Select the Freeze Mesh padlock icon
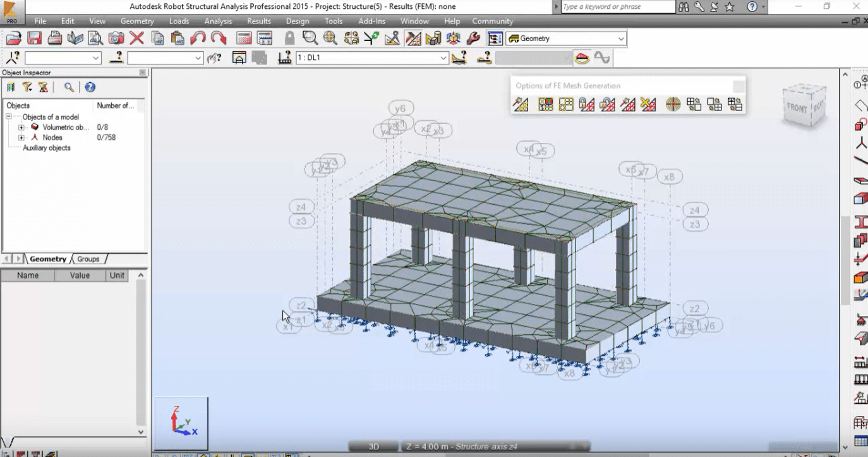The height and width of the screenshot is (457, 868). click(x=586, y=104)
